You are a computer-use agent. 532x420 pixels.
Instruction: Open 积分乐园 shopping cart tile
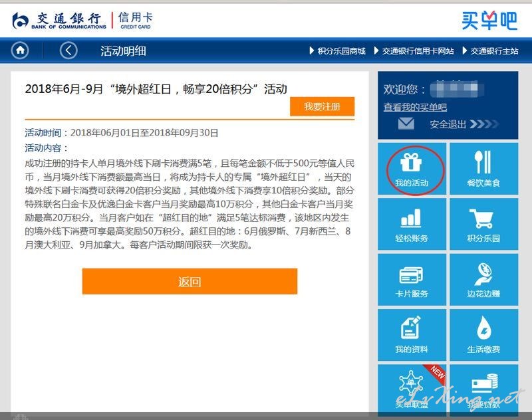point(484,224)
